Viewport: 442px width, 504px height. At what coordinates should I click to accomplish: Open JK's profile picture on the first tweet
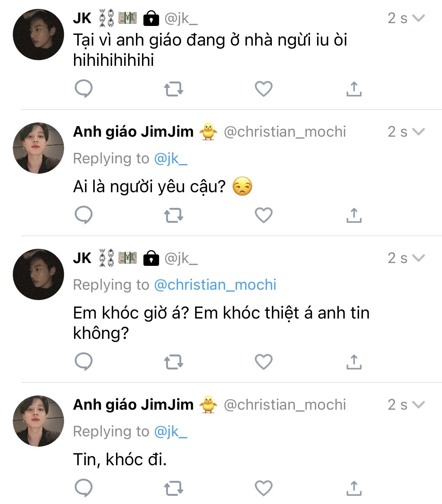coord(38,35)
